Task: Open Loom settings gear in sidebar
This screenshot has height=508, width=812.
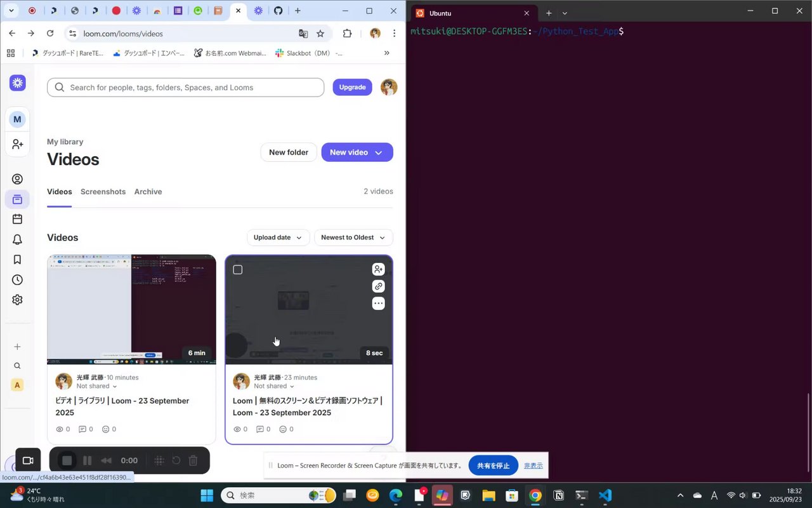Action: pyautogui.click(x=17, y=300)
